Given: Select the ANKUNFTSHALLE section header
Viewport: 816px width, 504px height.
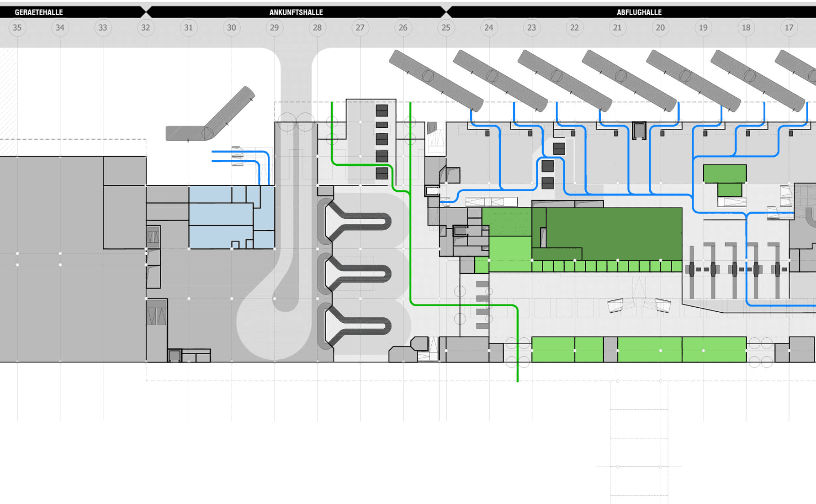Looking at the screenshot, I should pyautogui.click(x=296, y=12).
